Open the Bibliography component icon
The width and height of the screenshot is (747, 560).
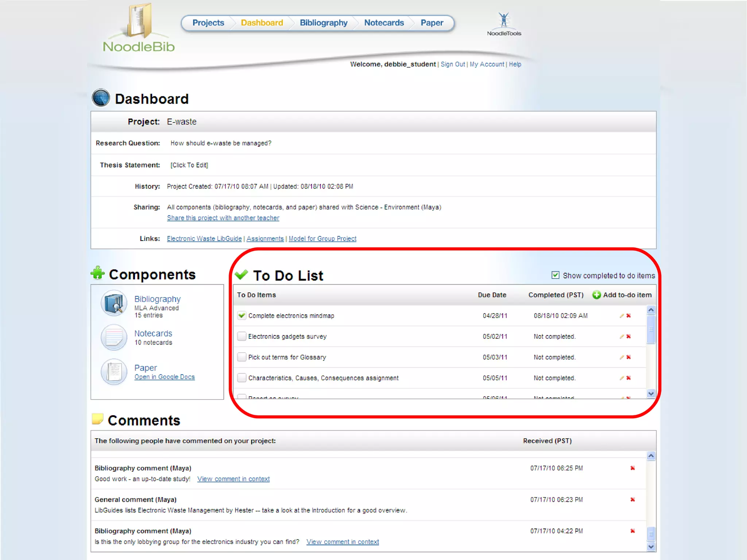click(114, 303)
